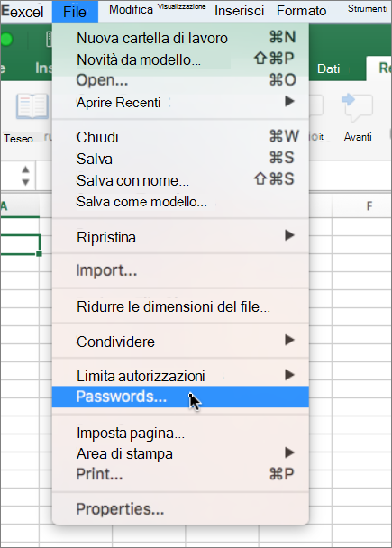Viewport: 392px width, 548px height.
Task: Select Salva con nome...
Action: 180,180
